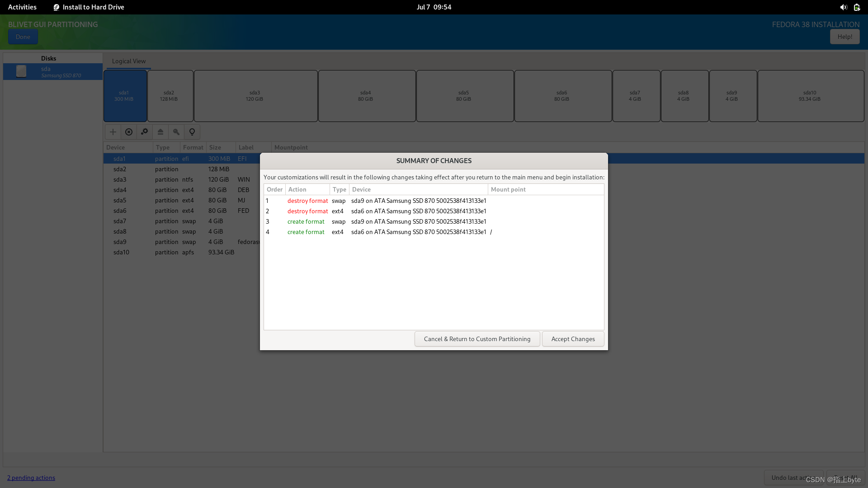Select the sda10 93.34 GiB partition block
The height and width of the screenshot is (488, 868).
coord(810,96)
